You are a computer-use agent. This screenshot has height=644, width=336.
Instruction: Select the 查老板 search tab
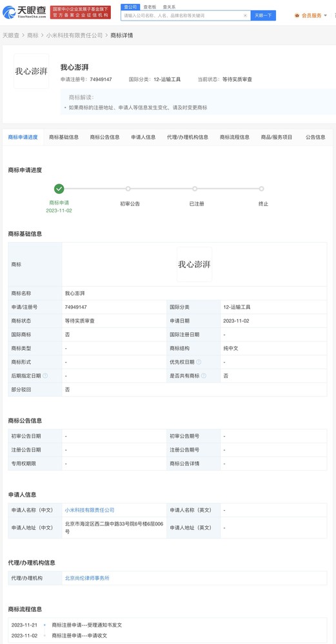(x=150, y=7)
